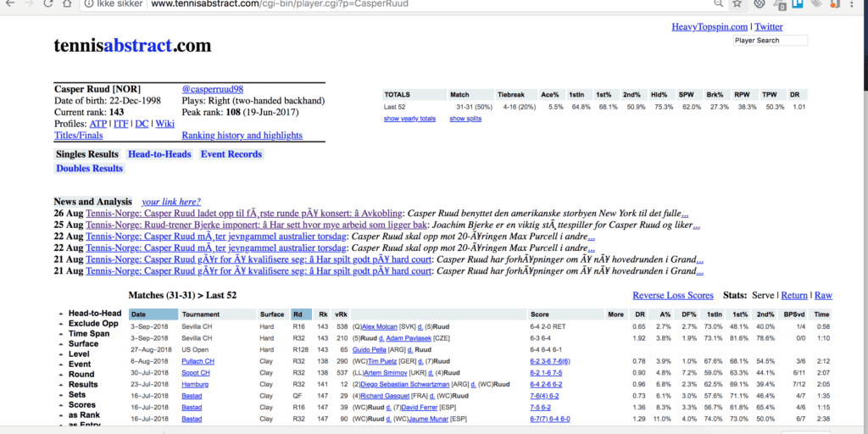Open Ranking history and highlights

click(242, 136)
